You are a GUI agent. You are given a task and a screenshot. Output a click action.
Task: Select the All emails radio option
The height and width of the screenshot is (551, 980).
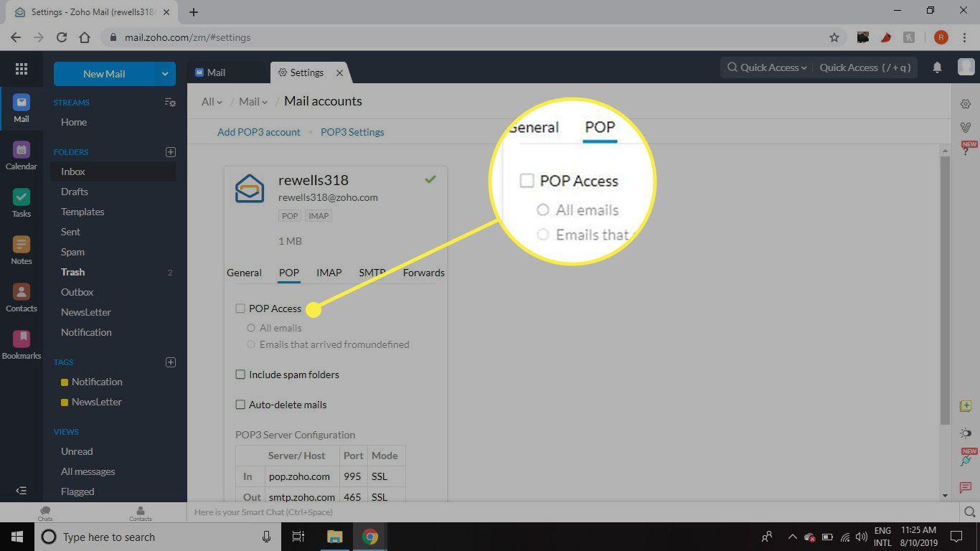point(251,328)
